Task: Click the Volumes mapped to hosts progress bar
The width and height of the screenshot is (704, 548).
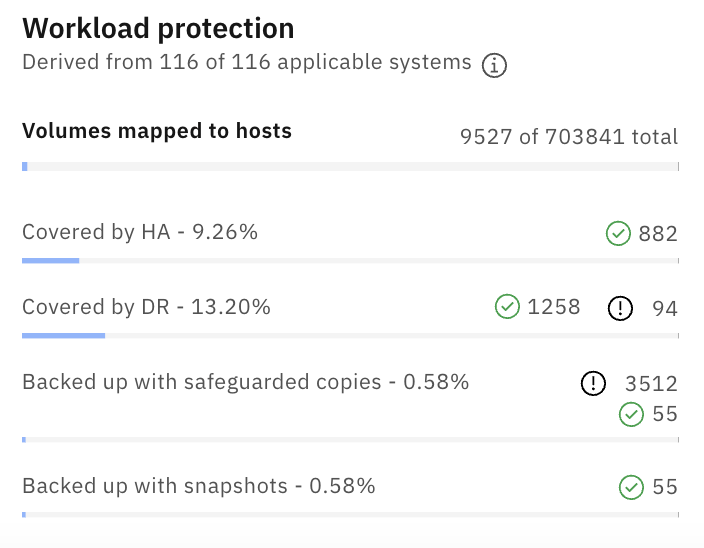Action: click(351, 167)
